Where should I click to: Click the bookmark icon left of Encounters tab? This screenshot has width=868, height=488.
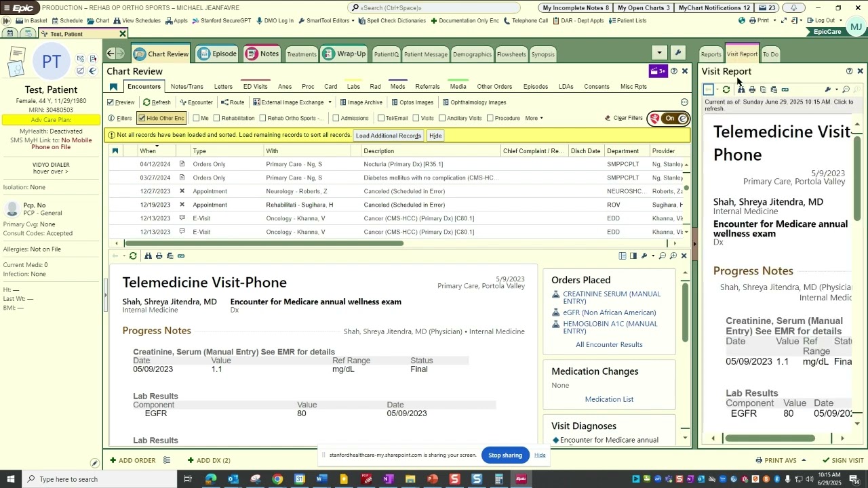point(114,87)
